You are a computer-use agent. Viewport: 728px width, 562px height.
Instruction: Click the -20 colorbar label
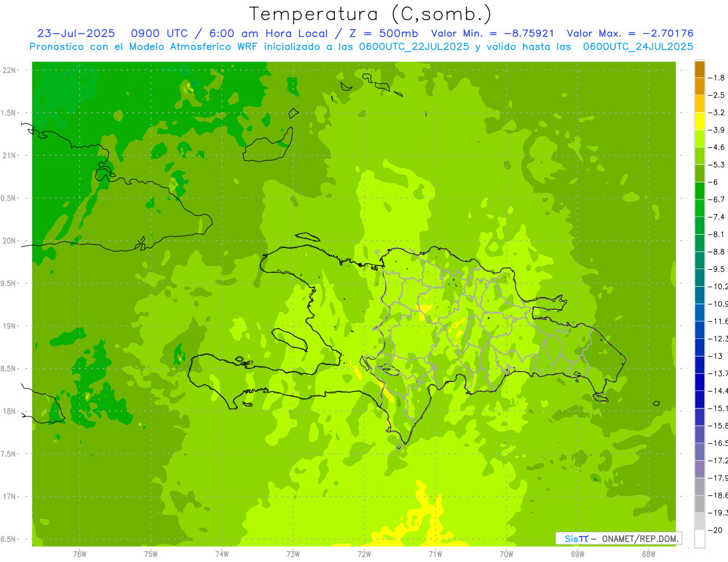[x=715, y=530]
